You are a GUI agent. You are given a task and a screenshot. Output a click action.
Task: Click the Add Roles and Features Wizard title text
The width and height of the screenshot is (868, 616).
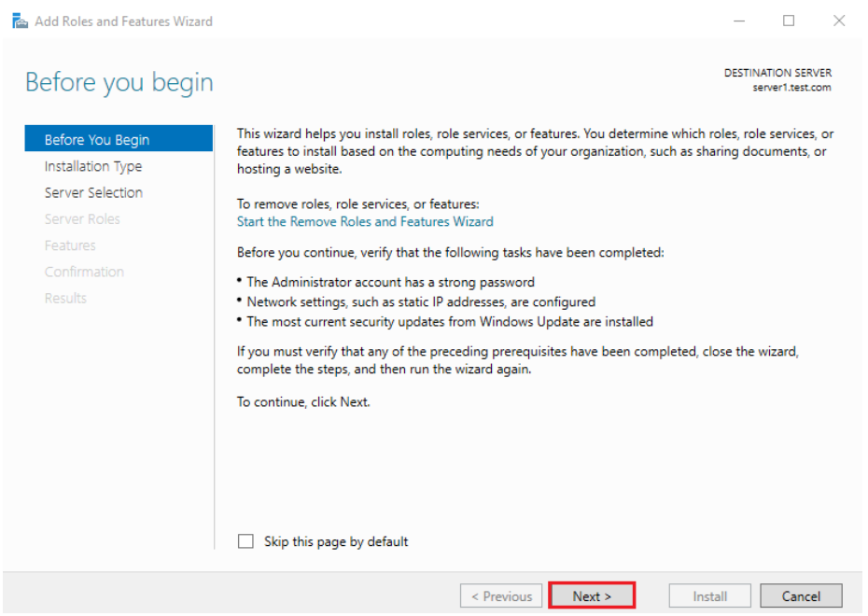click(x=123, y=21)
